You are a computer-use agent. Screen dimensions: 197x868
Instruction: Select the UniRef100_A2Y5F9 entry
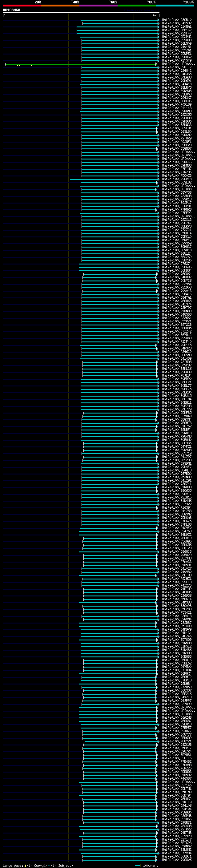(176, 60)
